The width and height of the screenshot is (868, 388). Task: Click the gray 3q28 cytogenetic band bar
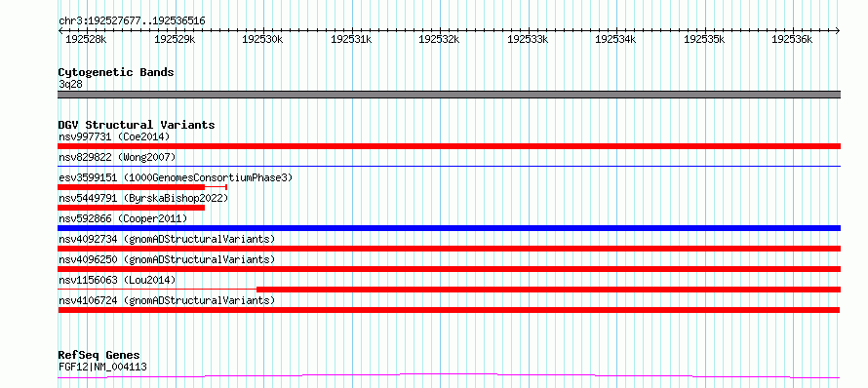coord(449,95)
